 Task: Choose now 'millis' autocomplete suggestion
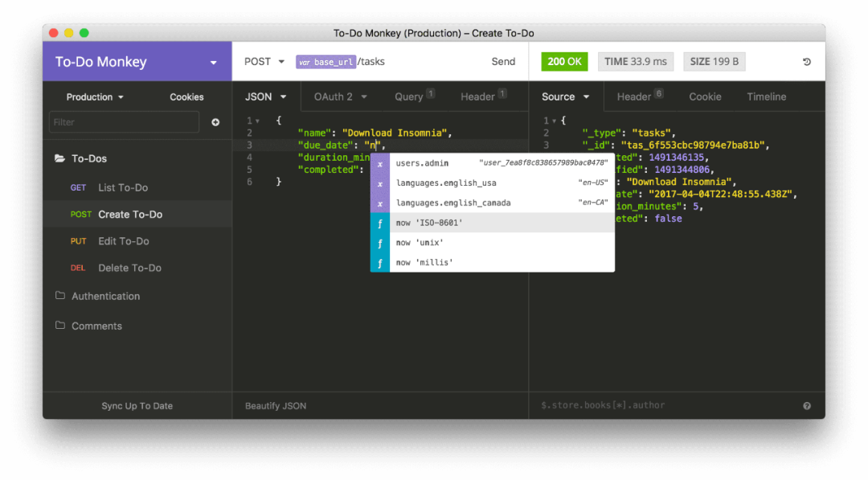492,262
